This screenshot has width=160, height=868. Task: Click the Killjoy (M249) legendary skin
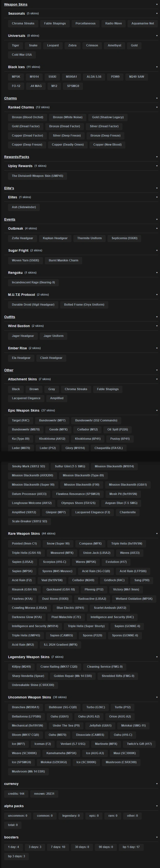click(x=21, y=667)
